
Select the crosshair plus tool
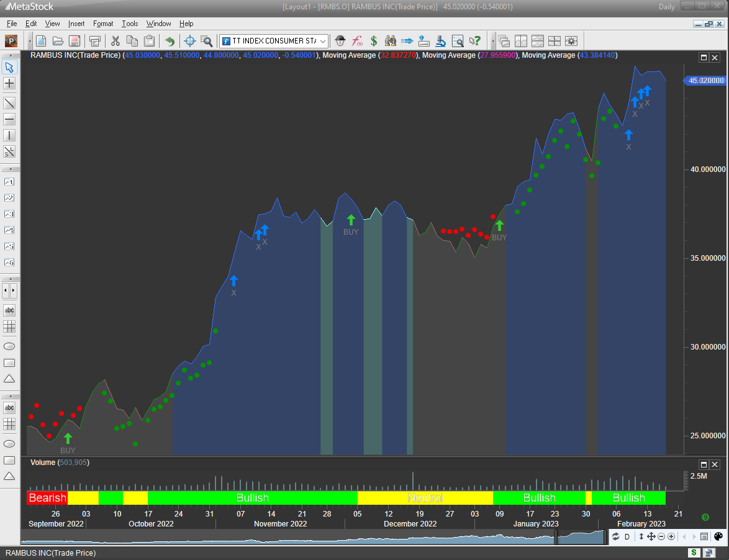point(9,83)
